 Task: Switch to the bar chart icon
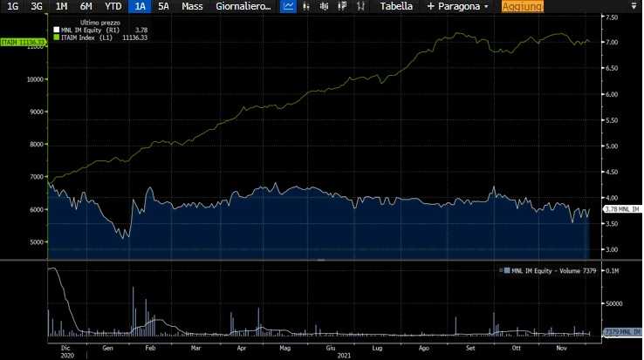click(x=306, y=6)
